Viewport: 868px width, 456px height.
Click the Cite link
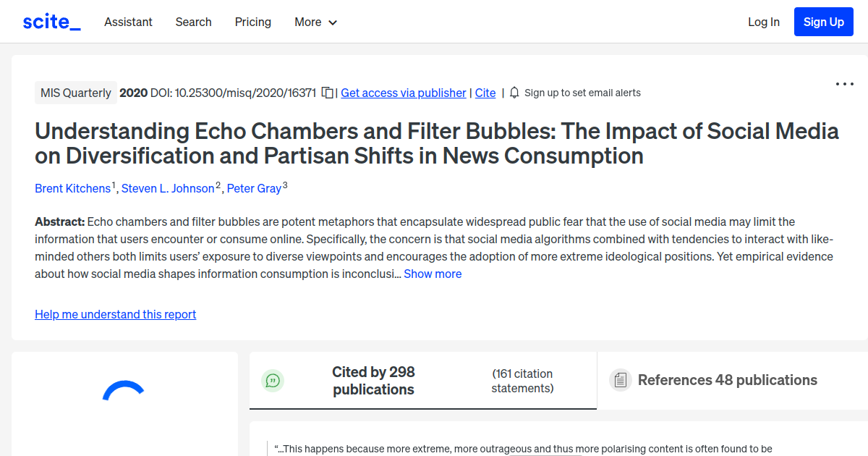[485, 93]
